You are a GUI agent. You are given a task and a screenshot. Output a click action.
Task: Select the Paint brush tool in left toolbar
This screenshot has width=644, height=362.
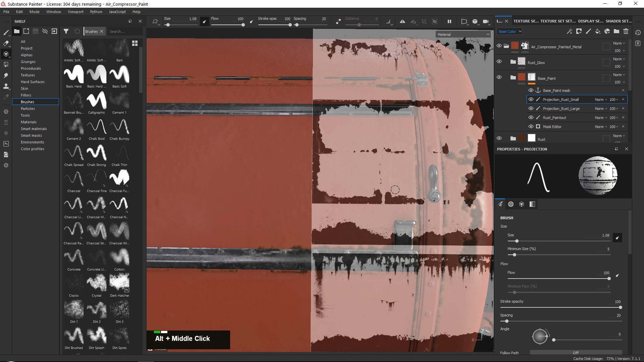tap(6, 33)
